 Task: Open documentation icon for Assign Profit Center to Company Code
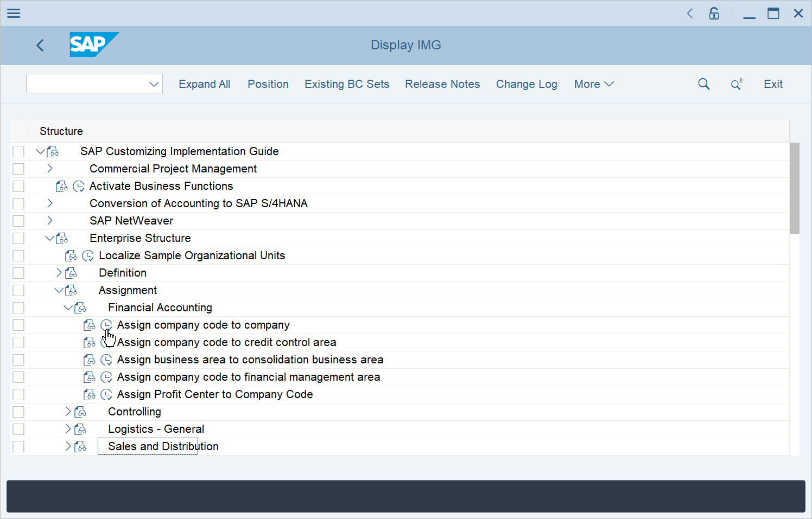coord(90,394)
